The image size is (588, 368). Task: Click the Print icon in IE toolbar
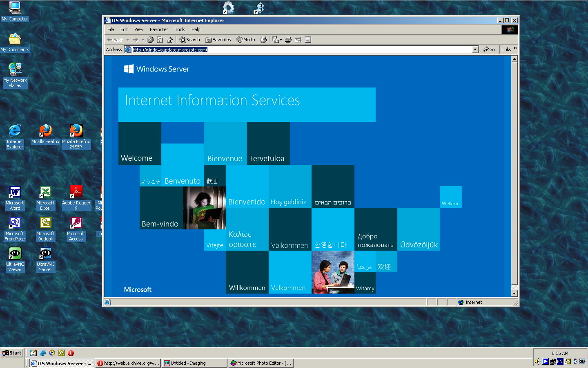(288, 40)
